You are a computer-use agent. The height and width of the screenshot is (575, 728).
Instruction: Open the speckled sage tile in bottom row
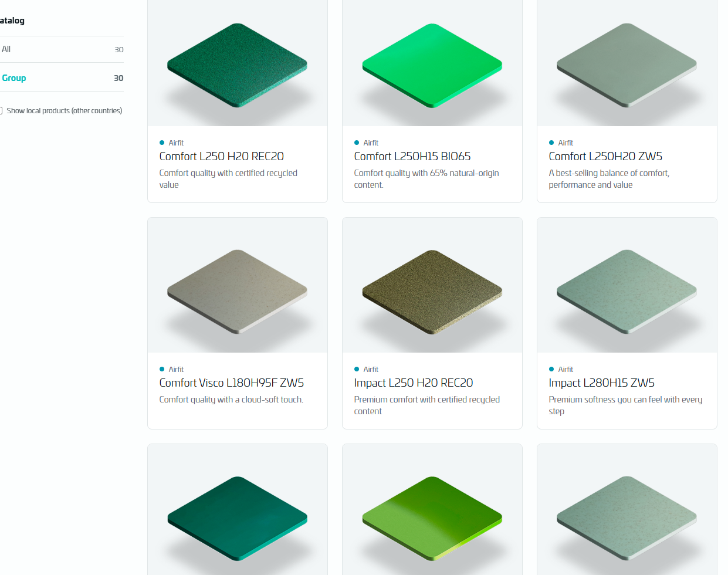[627, 509]
